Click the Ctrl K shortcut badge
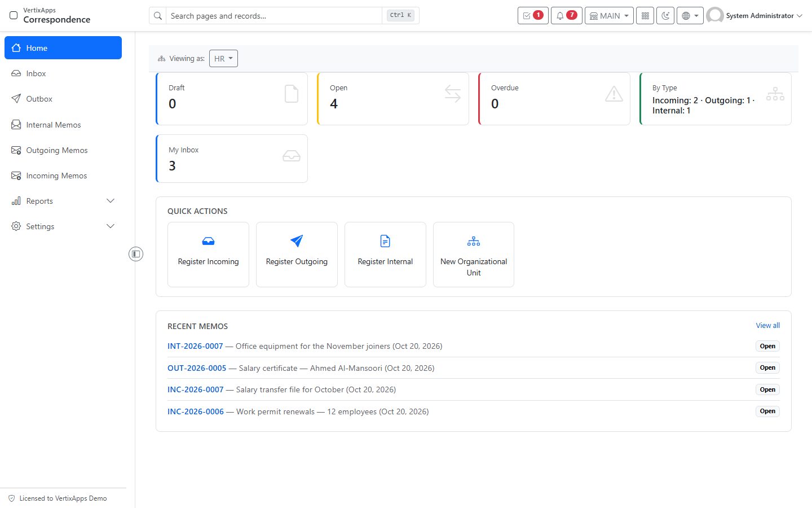Screen dimensions: 812x508 (x=401, y=15)
